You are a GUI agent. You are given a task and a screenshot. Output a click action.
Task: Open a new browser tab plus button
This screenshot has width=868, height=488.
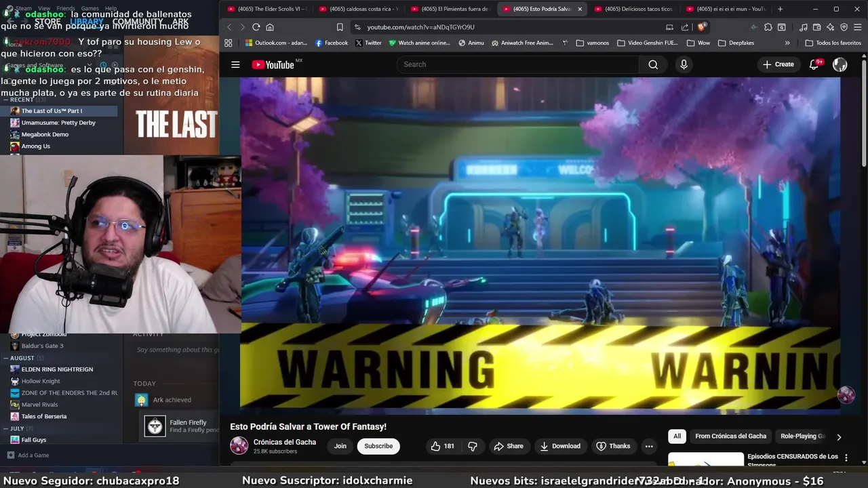click(780, 9)
